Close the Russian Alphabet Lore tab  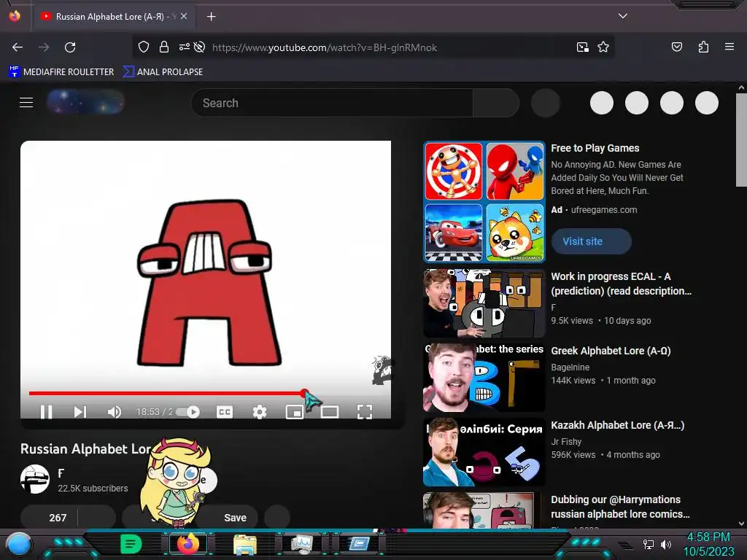pos(183,16)
